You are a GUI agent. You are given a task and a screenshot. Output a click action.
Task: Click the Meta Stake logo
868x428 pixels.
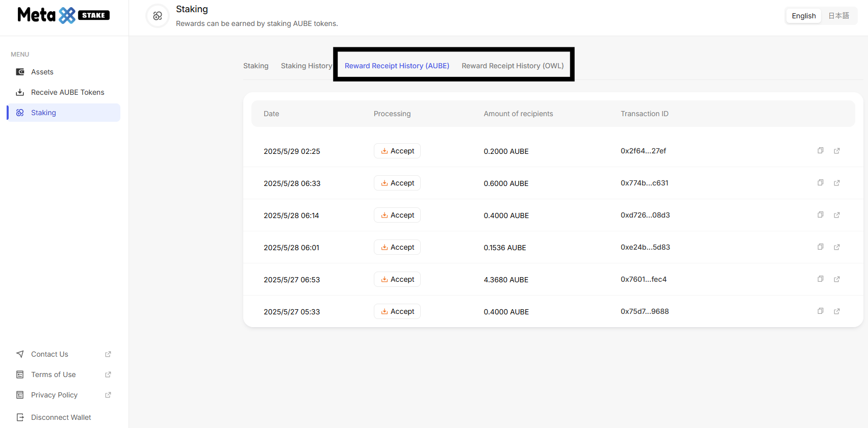(x=63, y=15)
